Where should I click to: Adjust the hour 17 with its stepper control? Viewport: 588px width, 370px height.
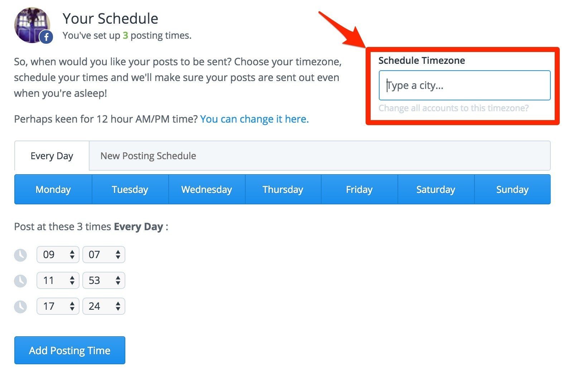(72, 306)
